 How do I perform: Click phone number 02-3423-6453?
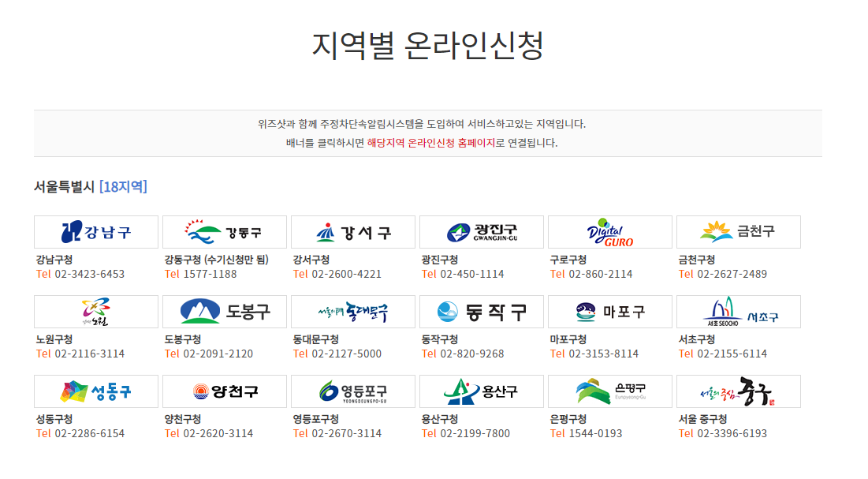[x=90, y=274]
